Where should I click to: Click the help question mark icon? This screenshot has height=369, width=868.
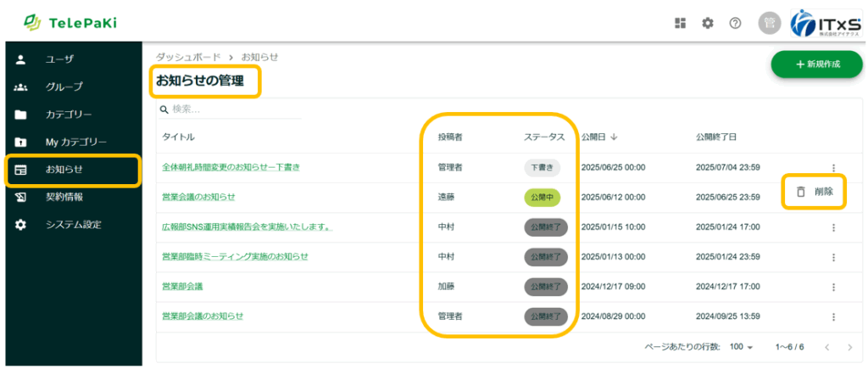pos(735,23)
